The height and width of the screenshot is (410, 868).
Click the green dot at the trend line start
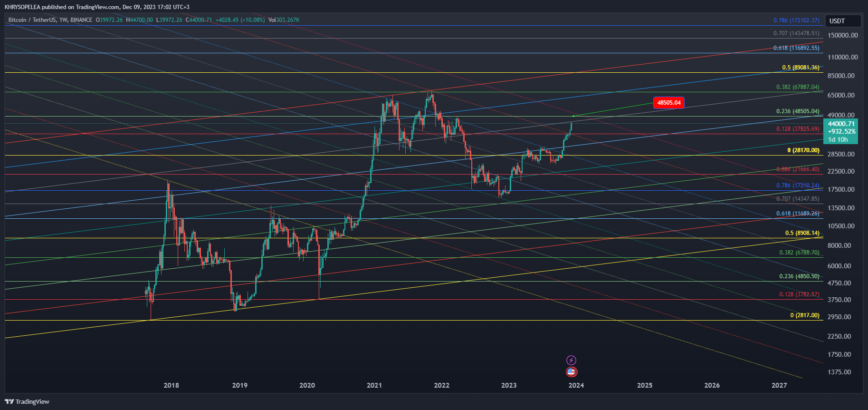tap(573, 116)
